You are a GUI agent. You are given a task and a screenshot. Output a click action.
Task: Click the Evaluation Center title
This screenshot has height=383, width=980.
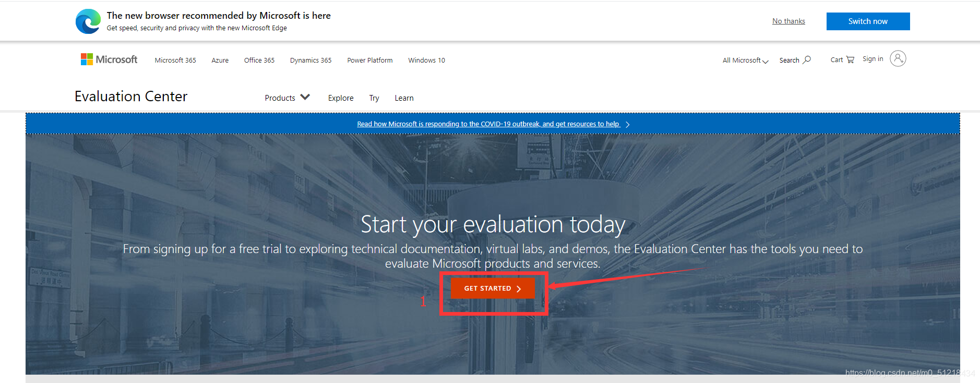coord(131,97)
